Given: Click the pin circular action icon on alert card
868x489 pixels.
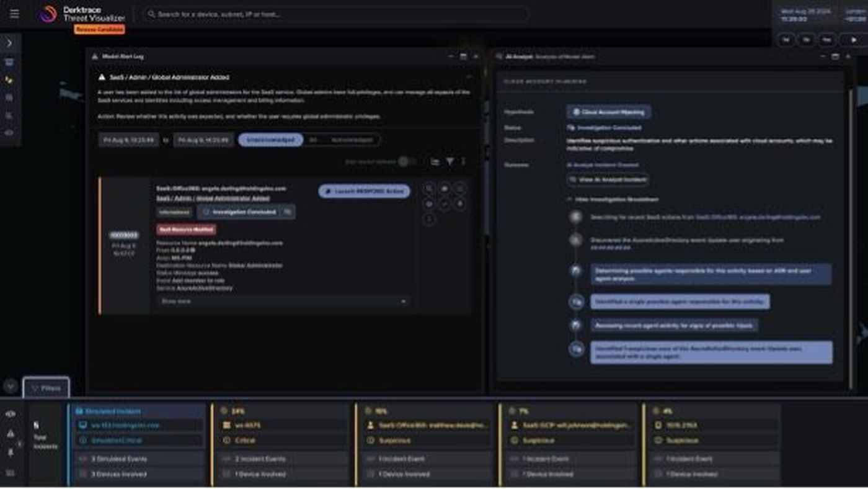Looking at the screenshot, I should pos(460,204).
